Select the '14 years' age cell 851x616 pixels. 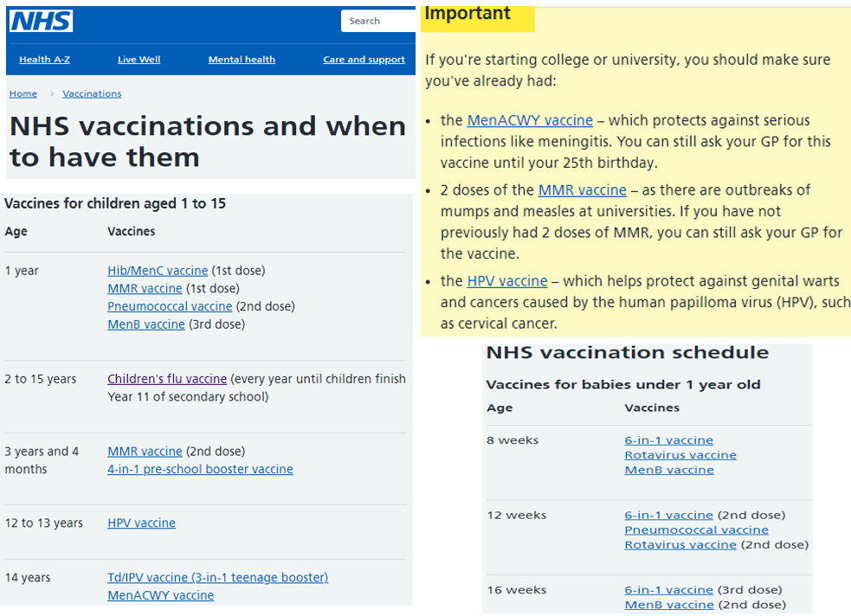coord(28,578)
